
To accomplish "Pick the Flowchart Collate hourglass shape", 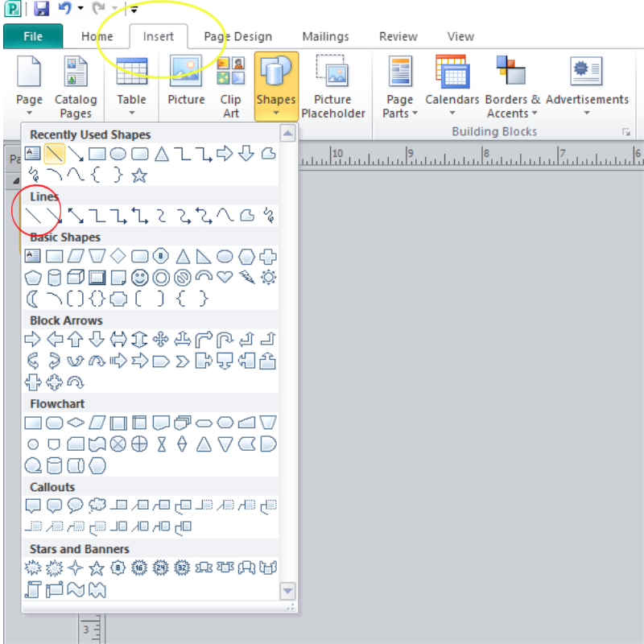I will coord(161,444).
